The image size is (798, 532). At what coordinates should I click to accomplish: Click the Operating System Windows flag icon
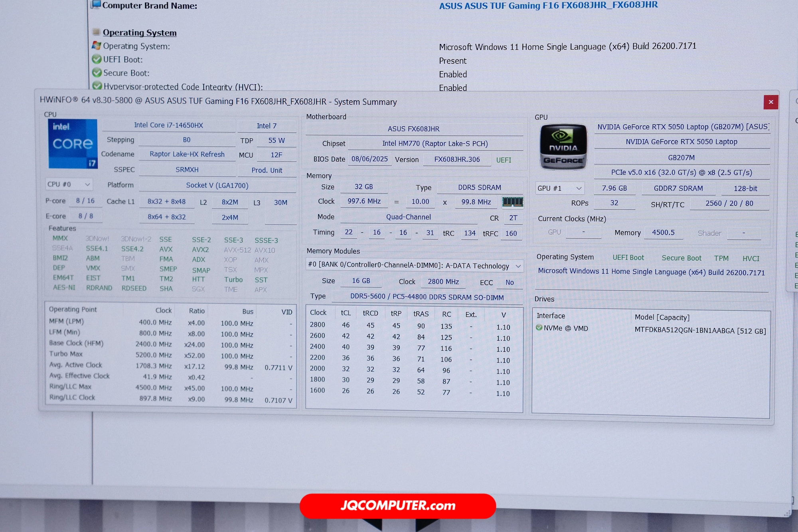click(97, 45)
